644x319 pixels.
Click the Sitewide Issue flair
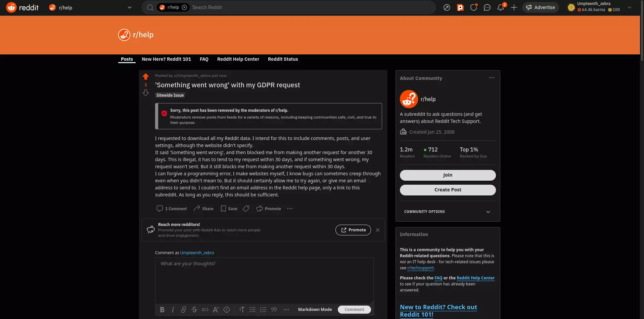click(x=170, y=95)
